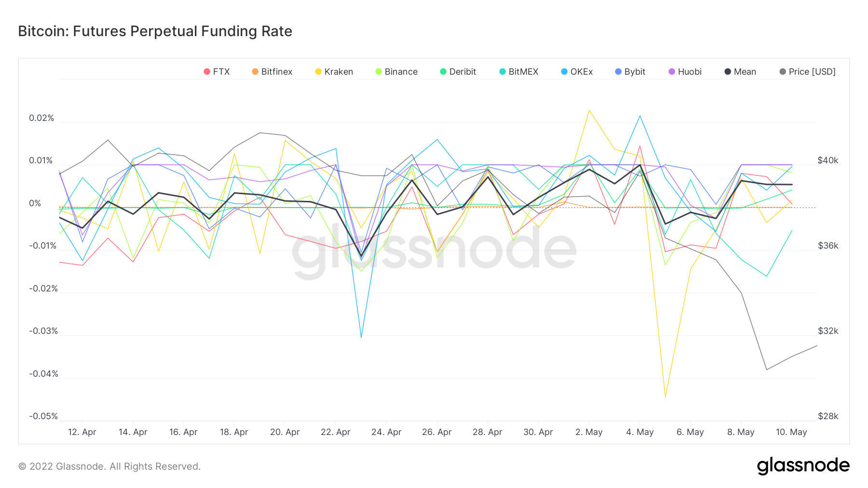Viewport: 868px width, 488px height.
Task: Click the 4. May date axis label
Action: pos(639,432)
